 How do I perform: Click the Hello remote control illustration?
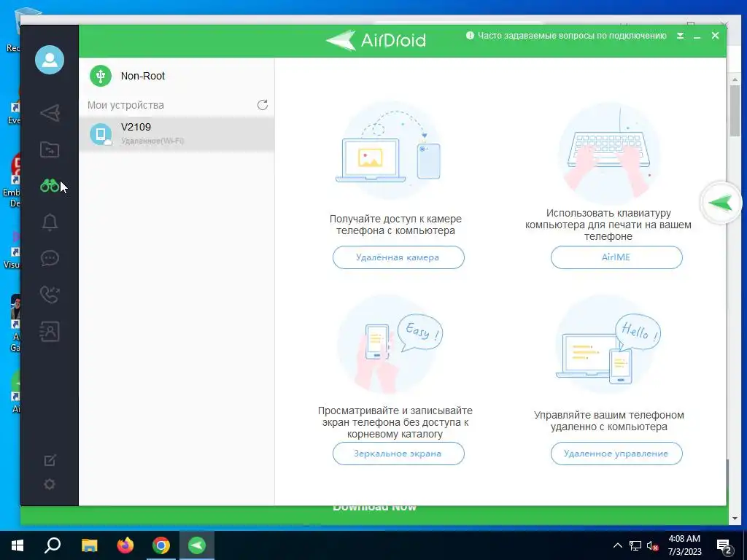[608, 345]
